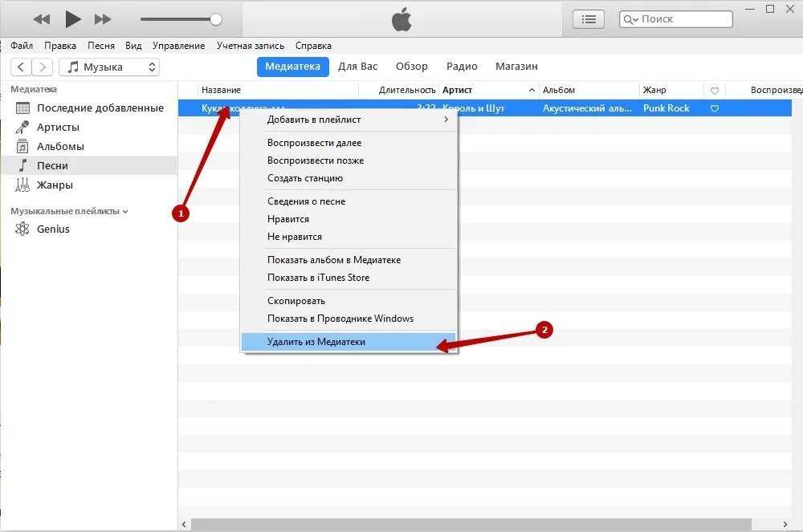Click the rewind previous track button

[42, 19]
